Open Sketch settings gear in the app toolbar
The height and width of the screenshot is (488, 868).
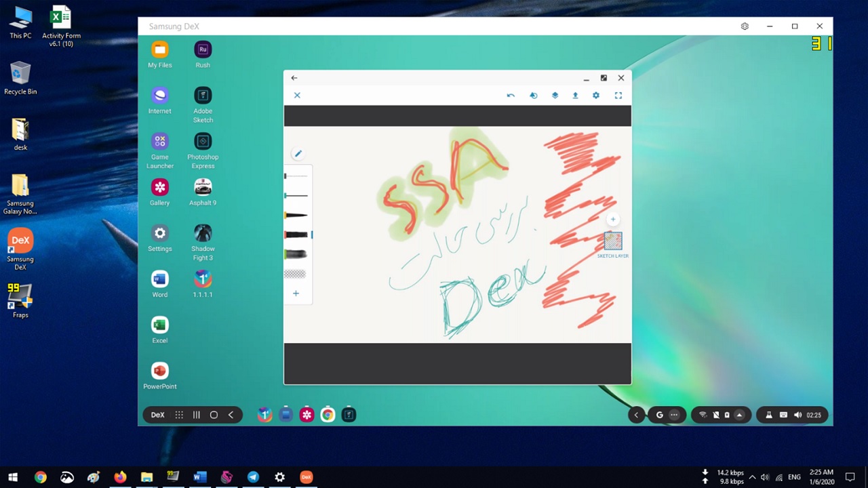[x=596, y=96]
